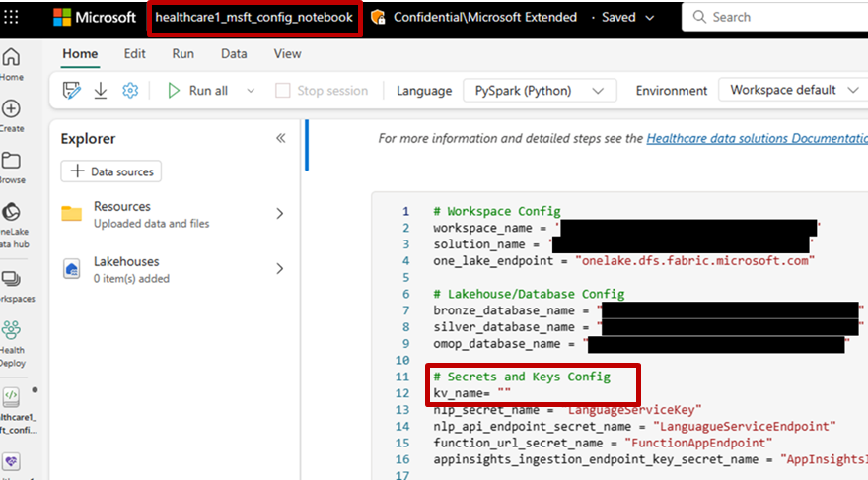The image size is (868, 480).
Task: Open the PySpark (Python) language dropdown
Action: [x=540, y=90]
